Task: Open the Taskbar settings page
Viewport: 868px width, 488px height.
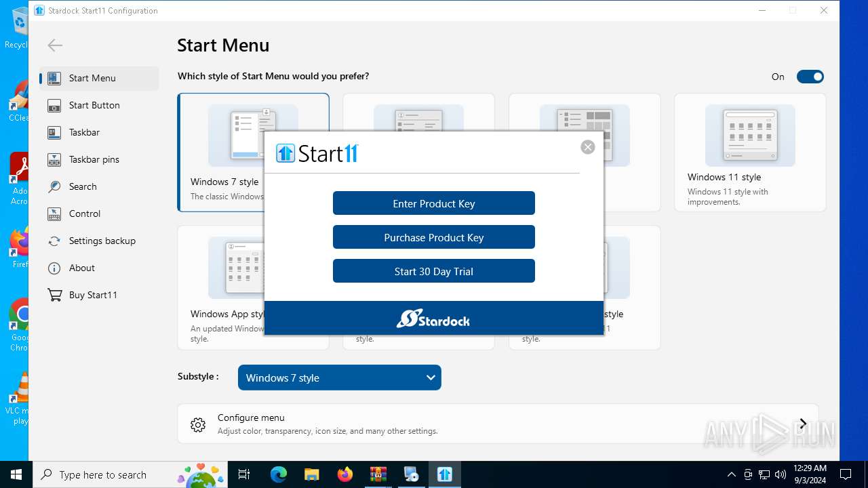Action: (x=99, y=132)
